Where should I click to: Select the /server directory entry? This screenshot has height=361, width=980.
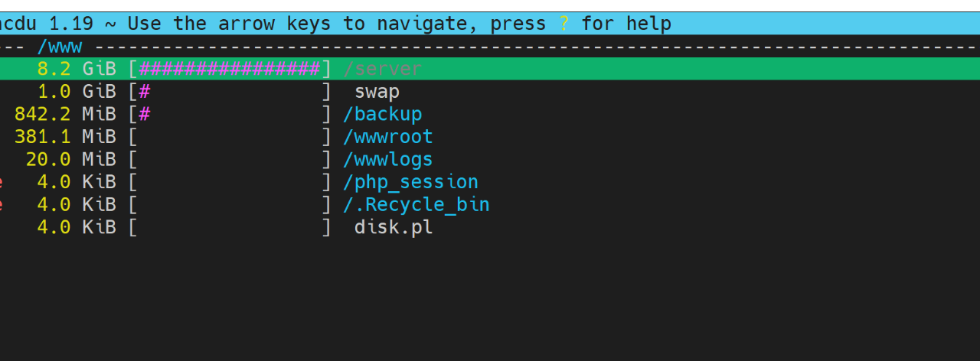pyautogui.click(x=383, y=69)
